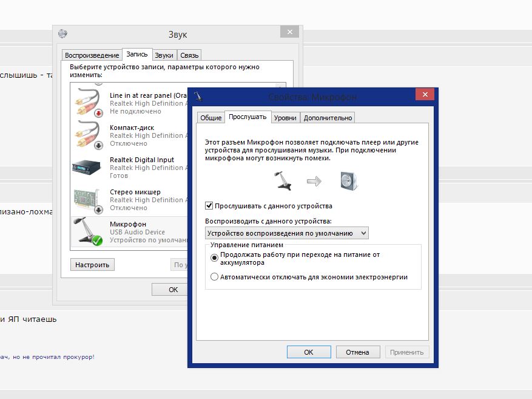Click the Отмена button

coord(358,352)
